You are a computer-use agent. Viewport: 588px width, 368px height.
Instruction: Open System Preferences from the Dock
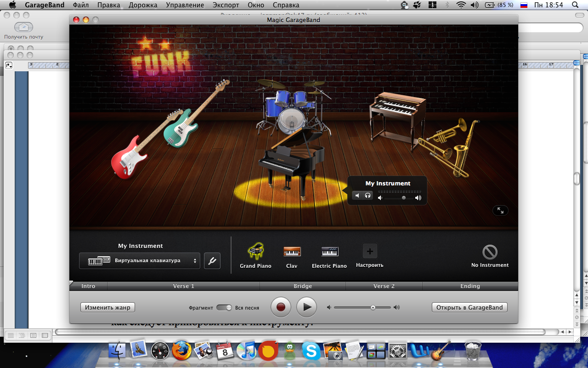point(397,351)
